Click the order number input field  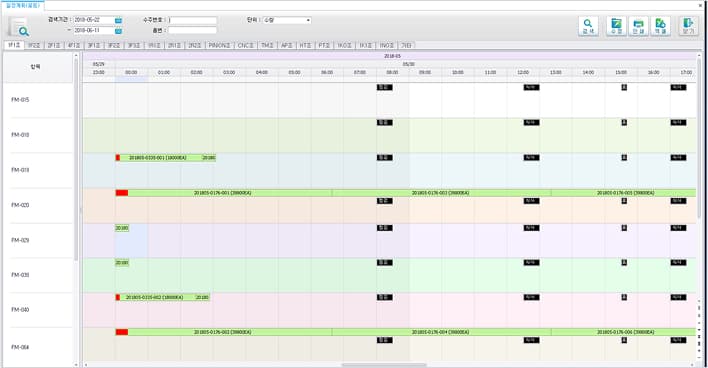(192, 20)
